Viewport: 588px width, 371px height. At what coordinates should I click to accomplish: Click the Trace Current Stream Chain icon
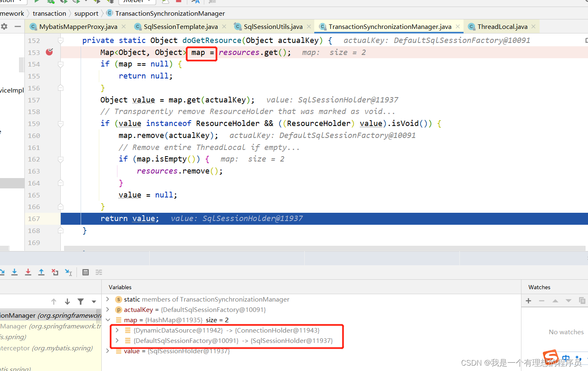(x=99, y=272)
